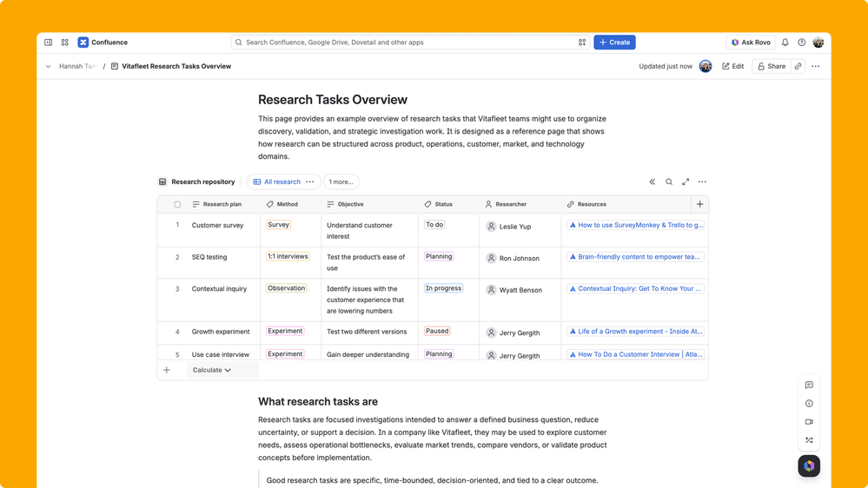
Task: Click researcher Leslie Yup
Action: click(x=508, y=227)
